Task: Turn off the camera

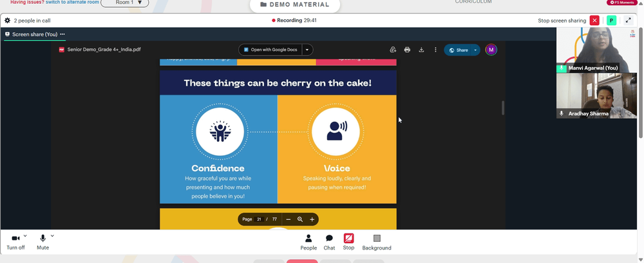Action: (15, 242)
